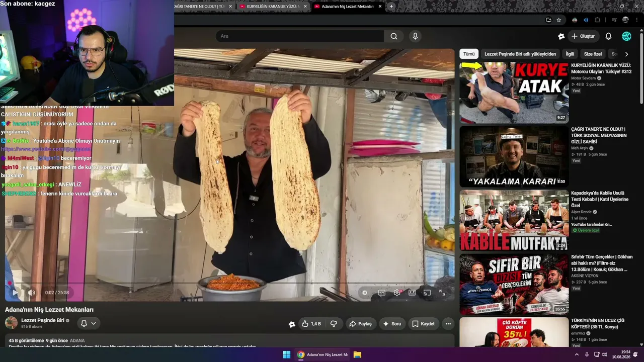Click the 'ADANA' tag in description
The width and height of the screenshot is (644, 362).
click(x=77, y=341)
